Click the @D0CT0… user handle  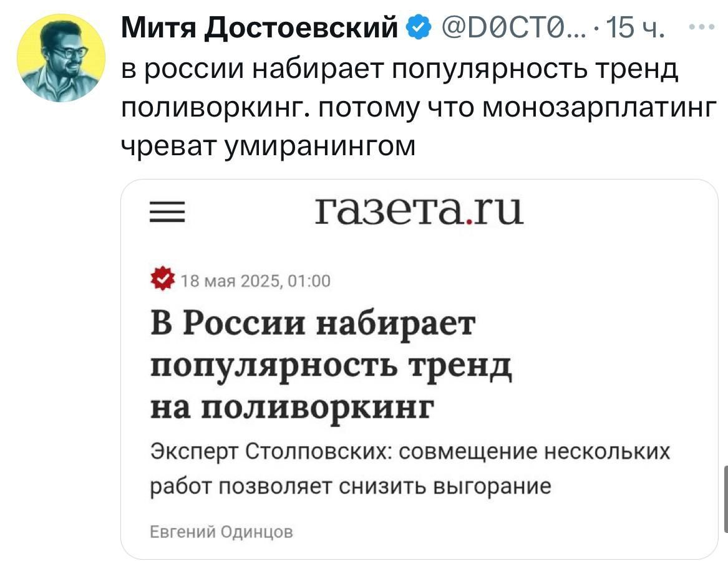[511, 27]
